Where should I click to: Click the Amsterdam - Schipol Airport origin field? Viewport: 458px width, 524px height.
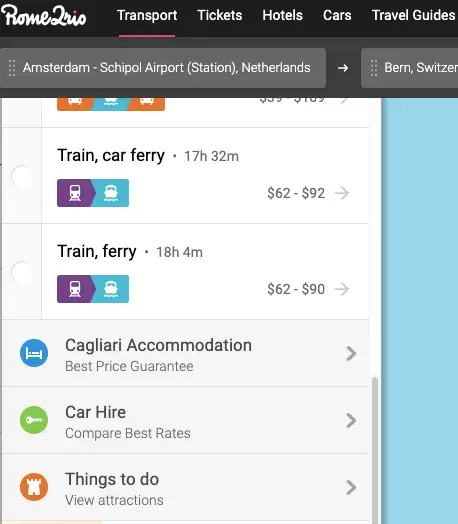(163, 68)
